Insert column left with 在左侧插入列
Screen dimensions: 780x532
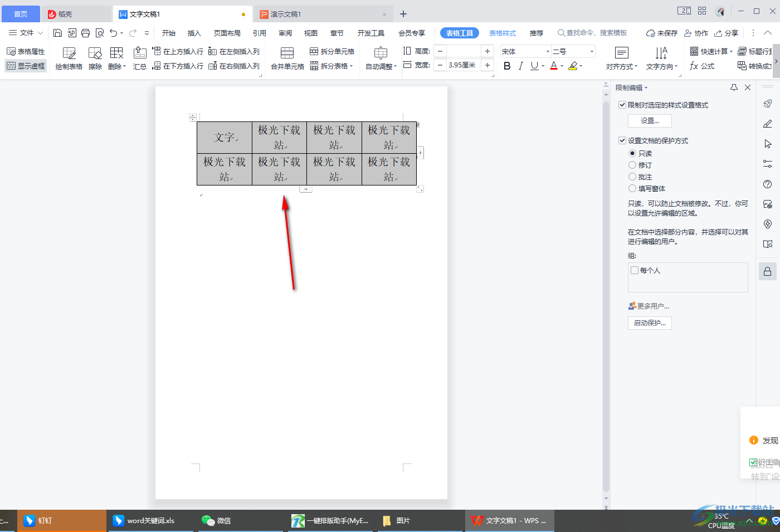point(234,51)
